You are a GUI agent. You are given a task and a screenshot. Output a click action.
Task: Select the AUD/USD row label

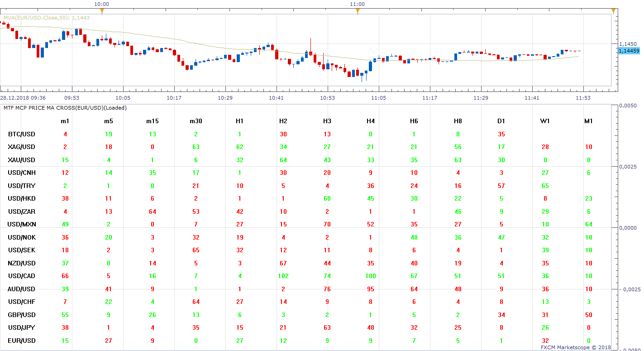[21, 289]
